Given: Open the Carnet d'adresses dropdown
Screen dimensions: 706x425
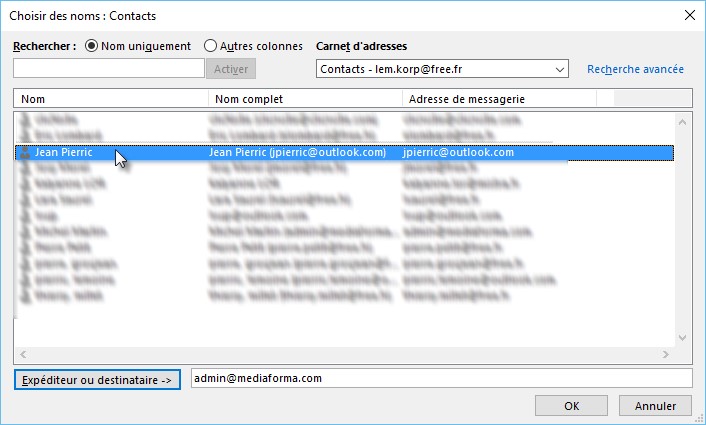Looking at the screenshot, I should (x=442, y=69).
